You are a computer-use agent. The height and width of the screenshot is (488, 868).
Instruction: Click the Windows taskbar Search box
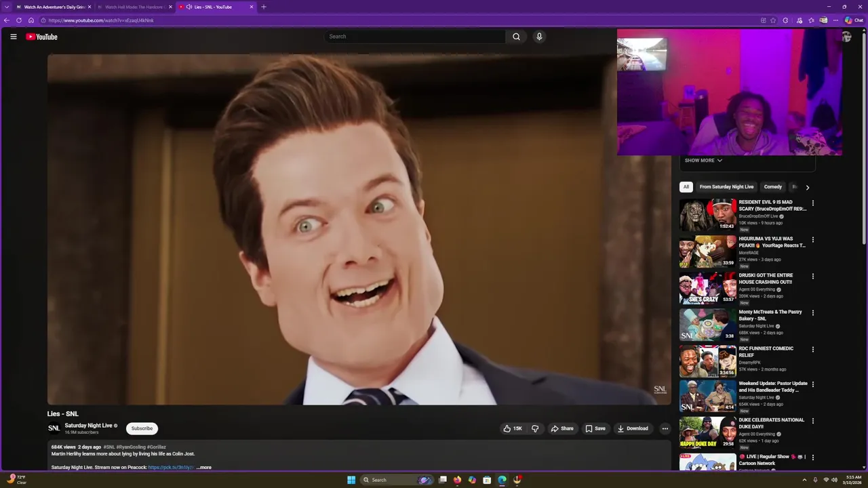(x=396, y=480)
